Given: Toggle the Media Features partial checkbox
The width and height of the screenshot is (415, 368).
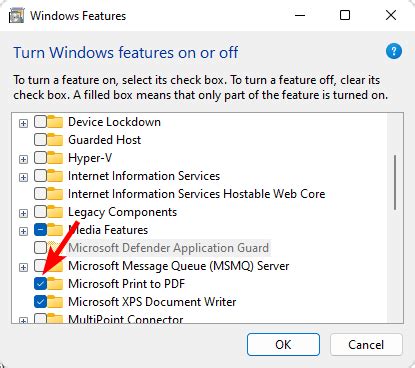Looking at the screenshot, I should click(x=40, y=230).
